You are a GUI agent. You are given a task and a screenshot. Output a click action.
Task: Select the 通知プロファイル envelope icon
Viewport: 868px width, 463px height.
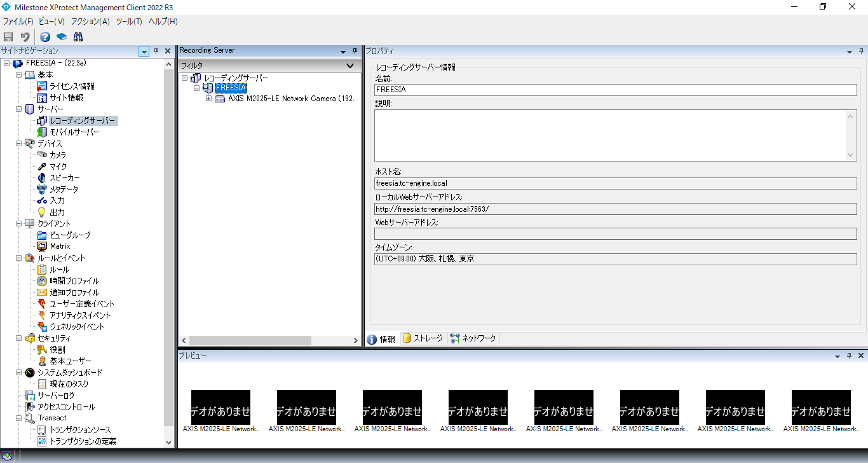(42, 293)
